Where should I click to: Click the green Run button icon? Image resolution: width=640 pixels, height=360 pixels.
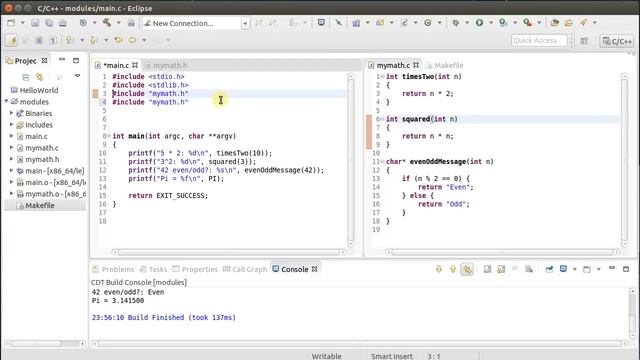tap(480, 23)
